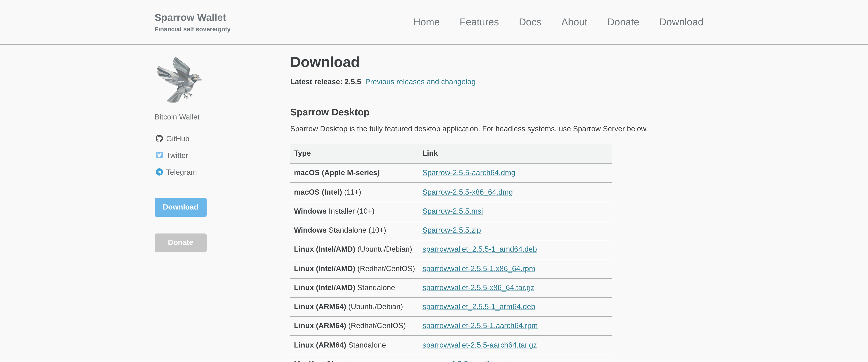This screenshot has width=868, height=362.
Task: Download the Sparrow-2.5.5.msi installer
Action: tap(453, 211)
